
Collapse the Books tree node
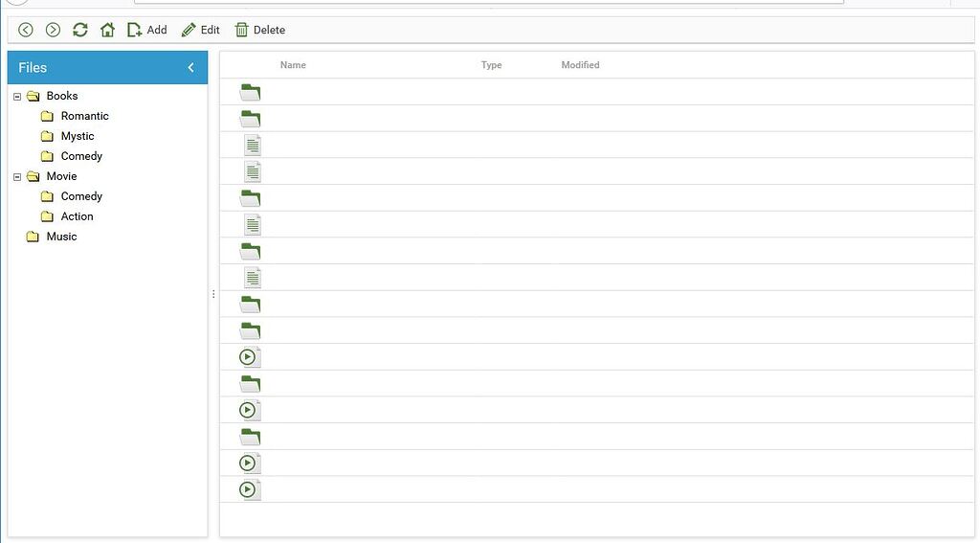click(17, 96)
